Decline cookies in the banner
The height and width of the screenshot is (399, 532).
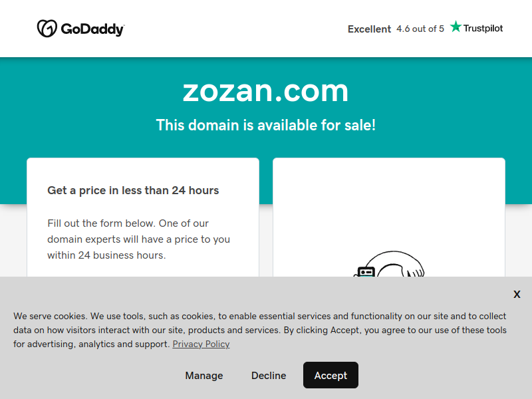(x=269, y=375)
